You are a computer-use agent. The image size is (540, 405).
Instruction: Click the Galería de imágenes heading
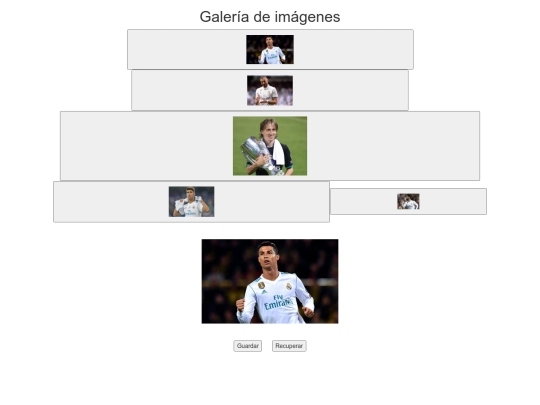(x=270, y=17)
